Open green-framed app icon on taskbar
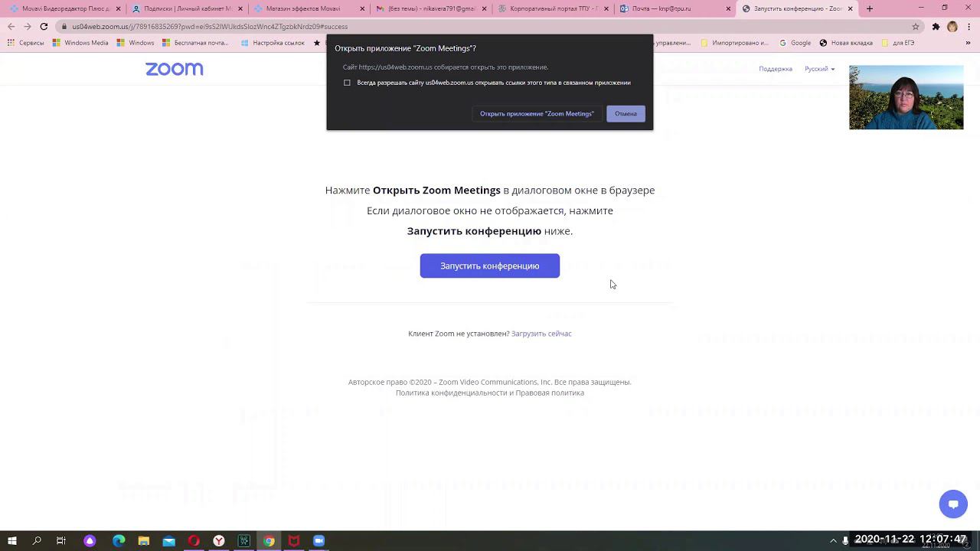 pos(244,541)
